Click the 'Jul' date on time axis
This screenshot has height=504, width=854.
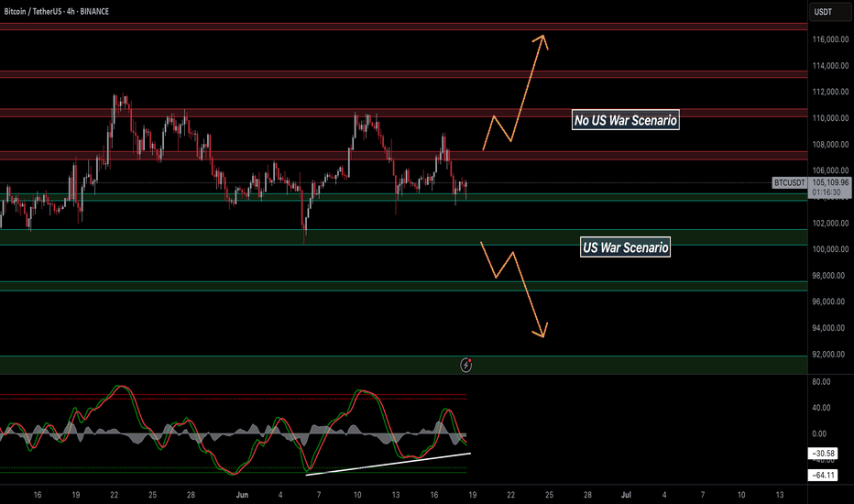coord(626,495)
